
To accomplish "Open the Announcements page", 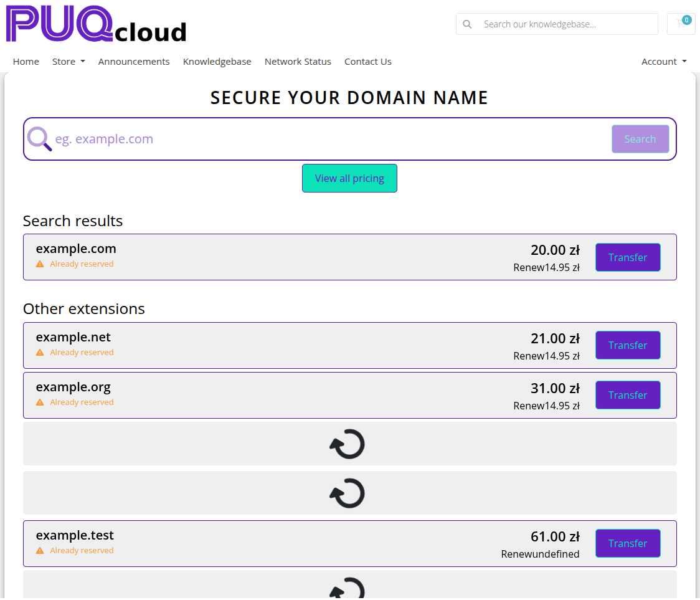I will pyautogui.click(x=134, y=61).
